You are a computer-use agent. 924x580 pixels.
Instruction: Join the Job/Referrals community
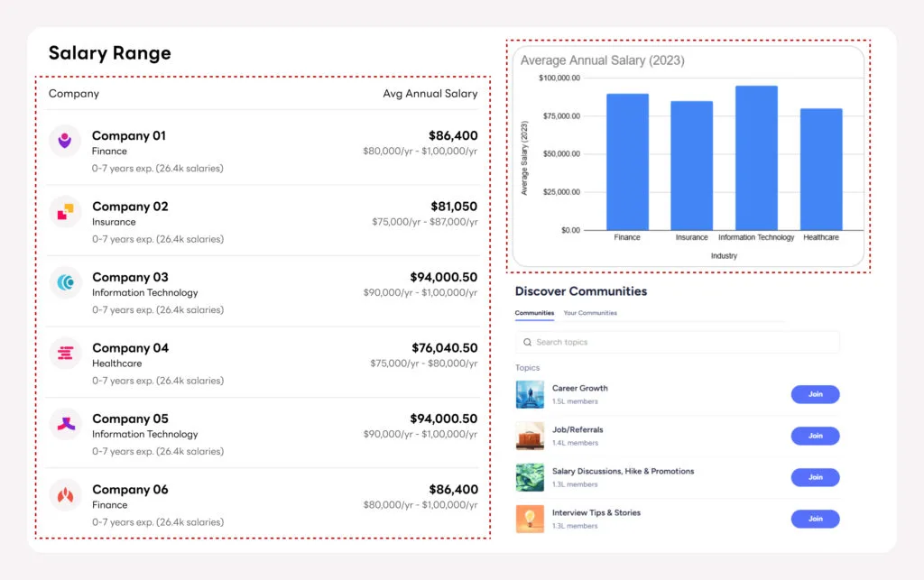pyautogui.click(x=815, y=436)
